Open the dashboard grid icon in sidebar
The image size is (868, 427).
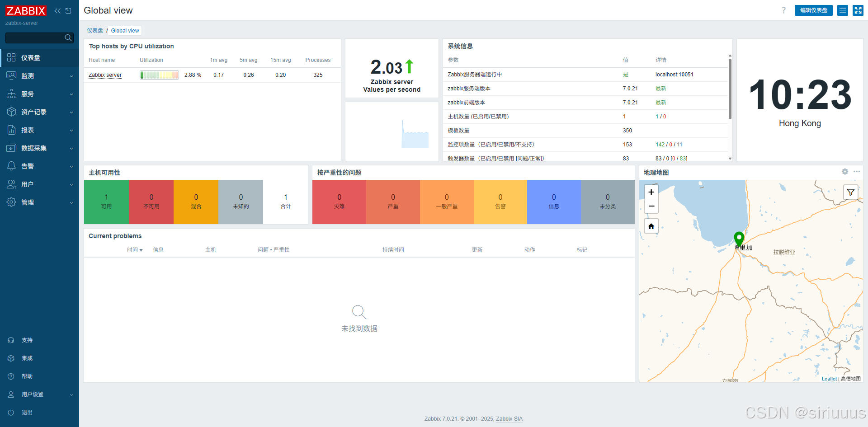coord(11,57)
